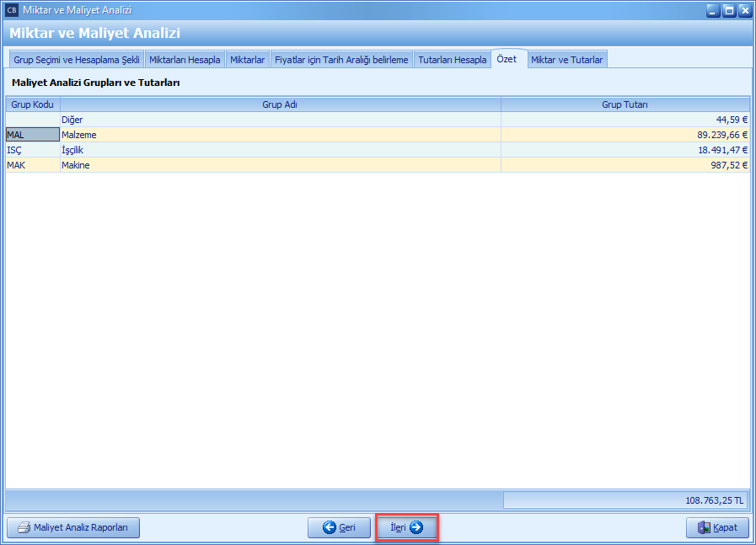The height and width of the screenshot is (545, 756).
Task: Click the right arrow icon on İleri
Action: [x=416, y=528]
